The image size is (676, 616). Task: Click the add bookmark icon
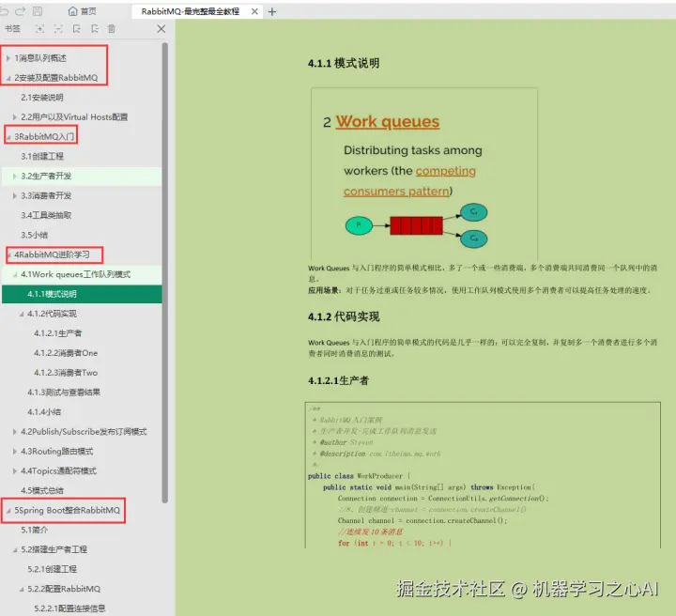click(x=77, y=29)
